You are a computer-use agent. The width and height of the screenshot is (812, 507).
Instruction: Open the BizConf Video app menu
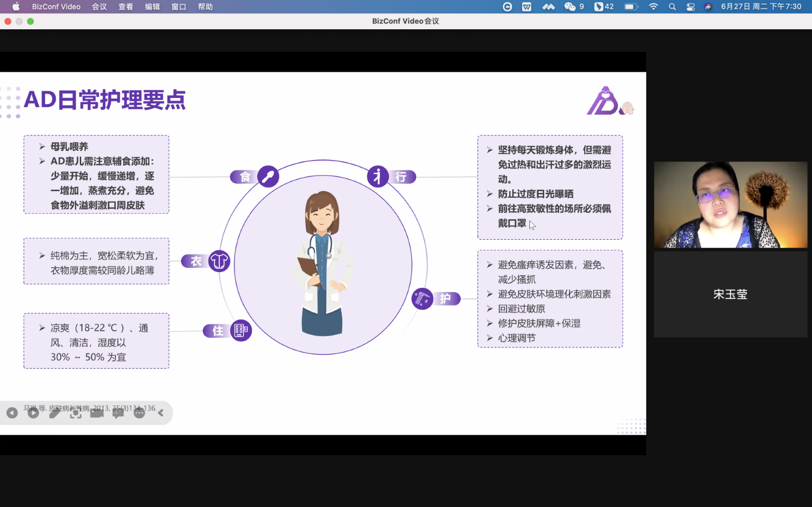[56, 7]
